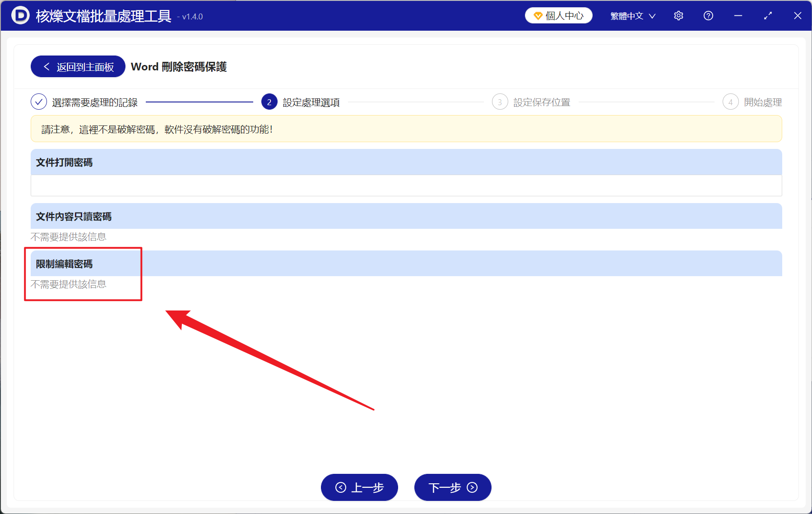Click the Word 刪除密碼保護 title
812x514 pixels.
pyautogui.click(x=179, y=67)
